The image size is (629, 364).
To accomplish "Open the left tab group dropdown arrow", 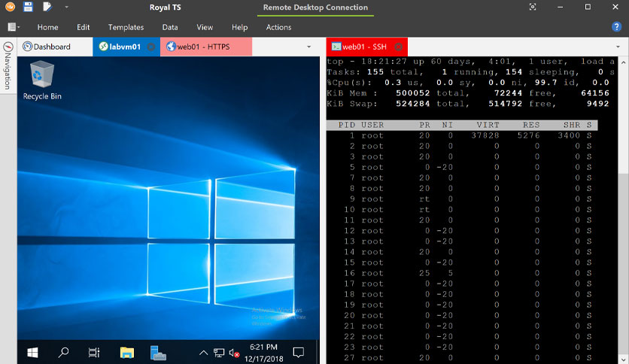I will tap(308, 47).
